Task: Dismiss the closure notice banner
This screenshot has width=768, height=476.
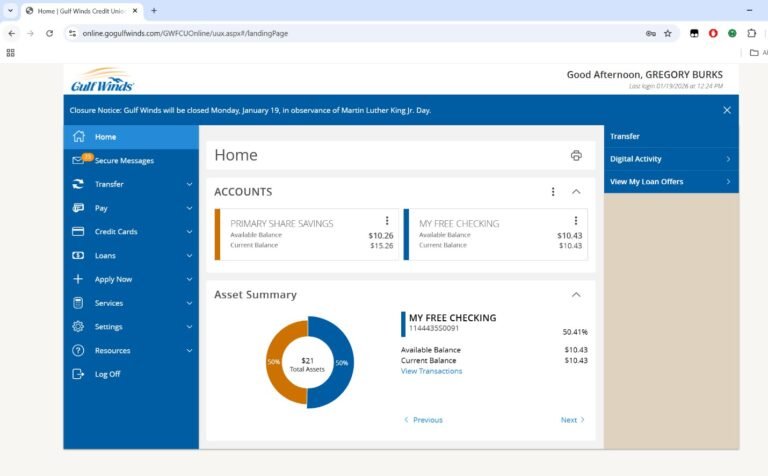Action: tap(727, 110)
